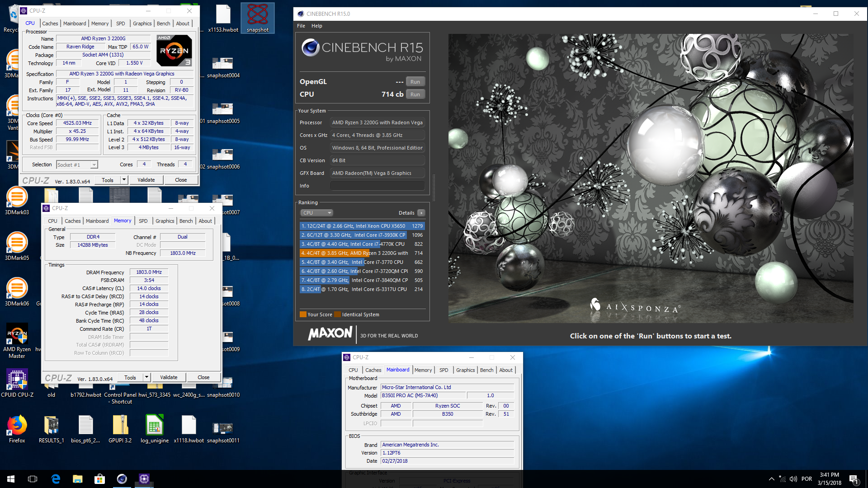Screen dimensions: 868x488
Task: Show hidden system tray icons
Action: [x=771, y=479]
